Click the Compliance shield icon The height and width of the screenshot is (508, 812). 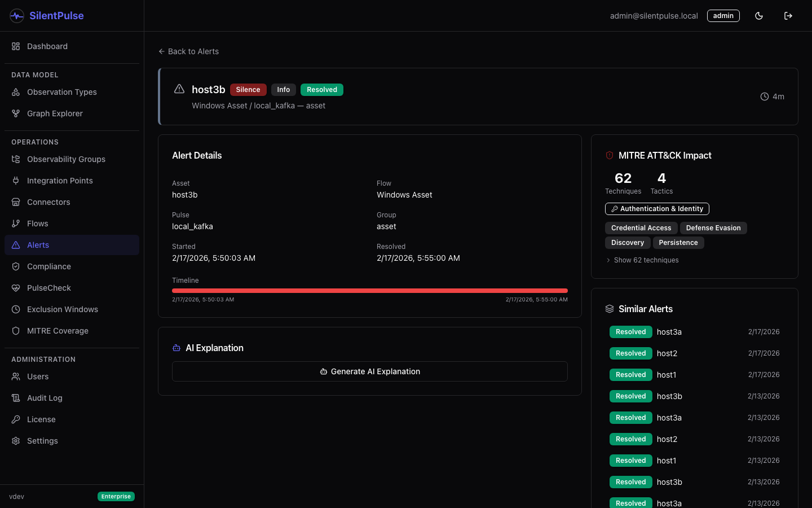pyautogui.click(x=16, y=266)
